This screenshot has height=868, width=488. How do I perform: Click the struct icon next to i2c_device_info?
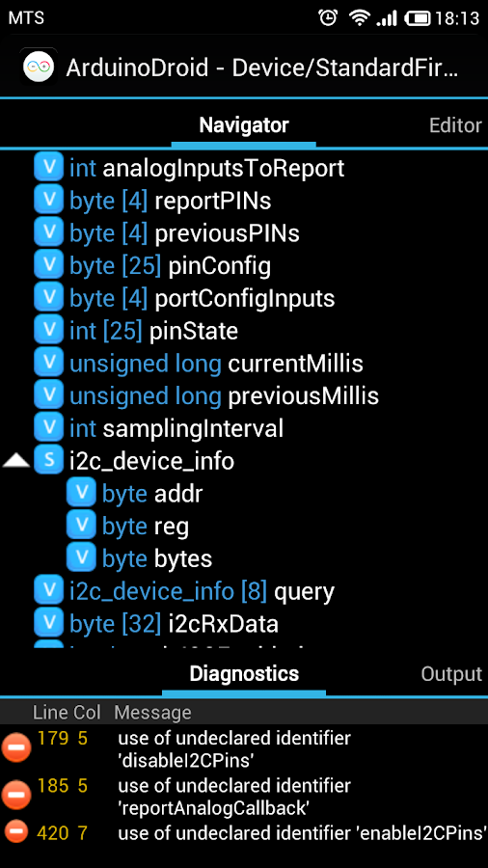point(48,461)
